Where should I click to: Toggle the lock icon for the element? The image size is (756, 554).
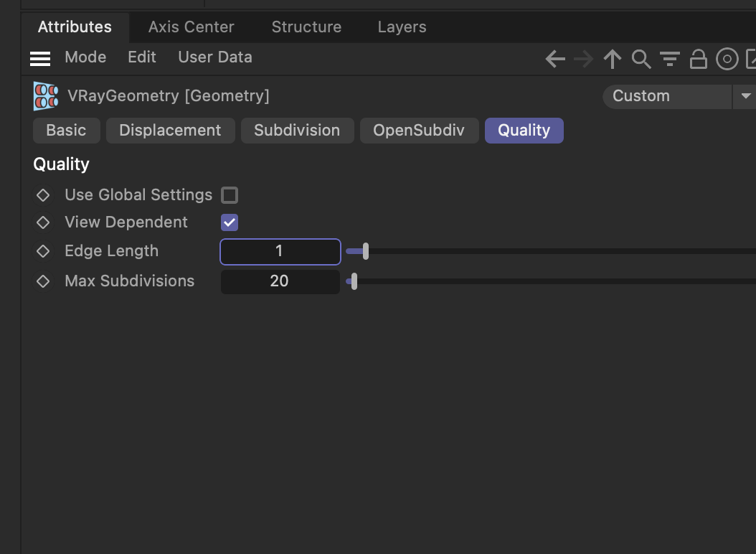pyautogui.click(x=698, y=59)
